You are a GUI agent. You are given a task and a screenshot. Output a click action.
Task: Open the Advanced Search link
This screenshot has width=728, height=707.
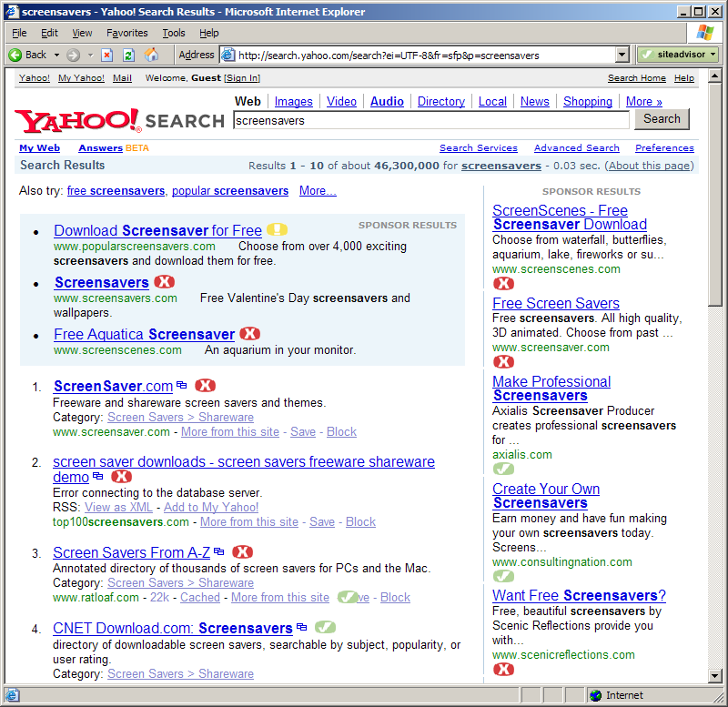(577, 147)
